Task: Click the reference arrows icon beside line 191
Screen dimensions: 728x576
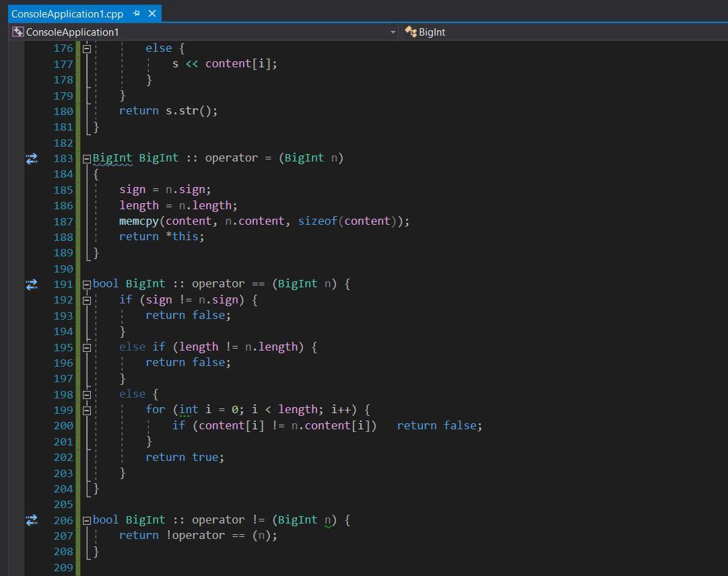Action: tap(31, 284)
